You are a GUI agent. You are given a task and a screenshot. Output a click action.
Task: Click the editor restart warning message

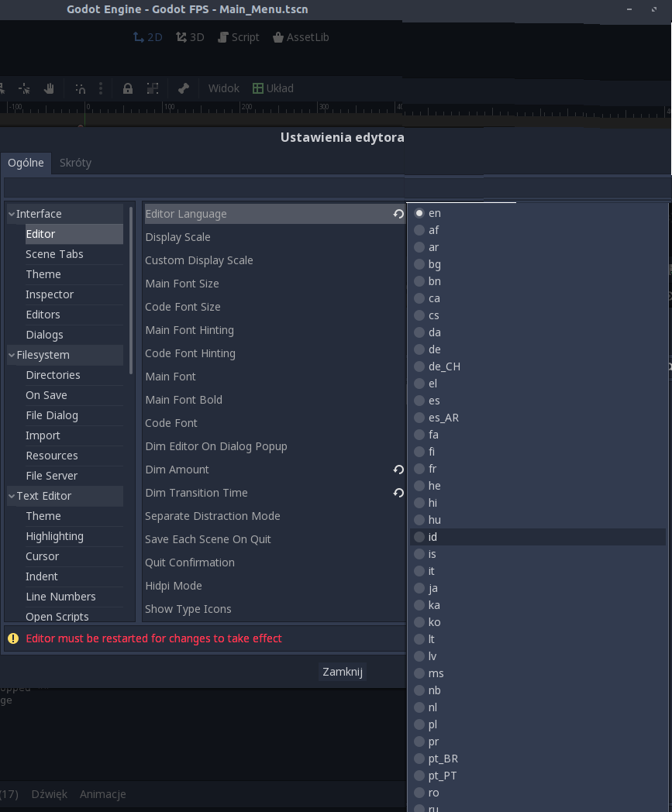[x=154, y=638]
